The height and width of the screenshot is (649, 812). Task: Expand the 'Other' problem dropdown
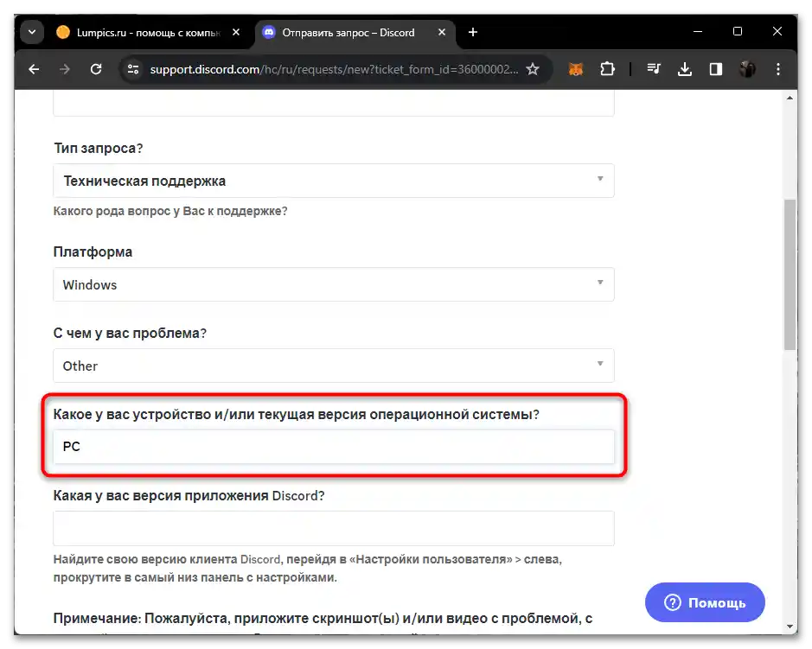click(x=333, y=366)
